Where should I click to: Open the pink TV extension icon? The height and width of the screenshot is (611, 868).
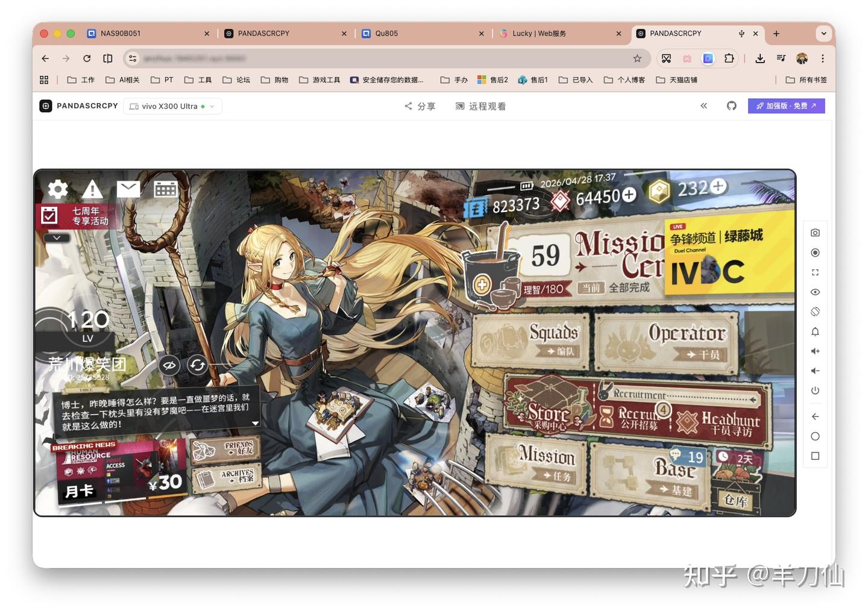[687, 58]
